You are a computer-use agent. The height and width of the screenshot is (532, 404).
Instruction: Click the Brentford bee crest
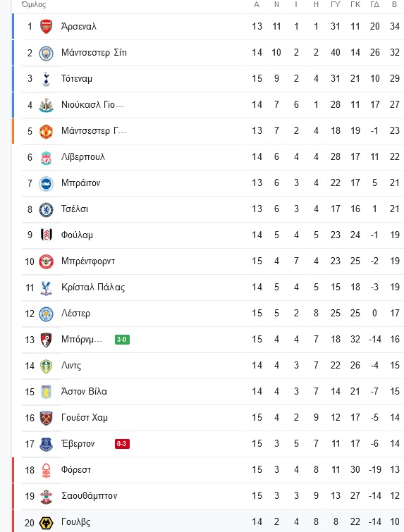click(x=46, y=261)
